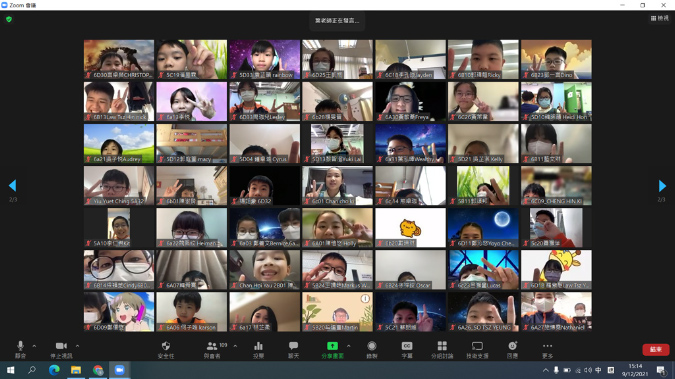Open closed caption CC settings

point(407,349)
